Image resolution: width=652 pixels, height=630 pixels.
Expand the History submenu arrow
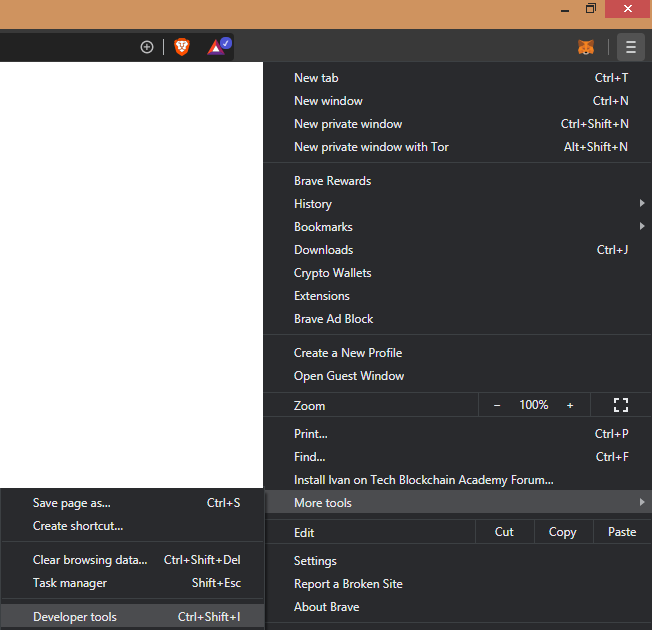tap(642, 203)
